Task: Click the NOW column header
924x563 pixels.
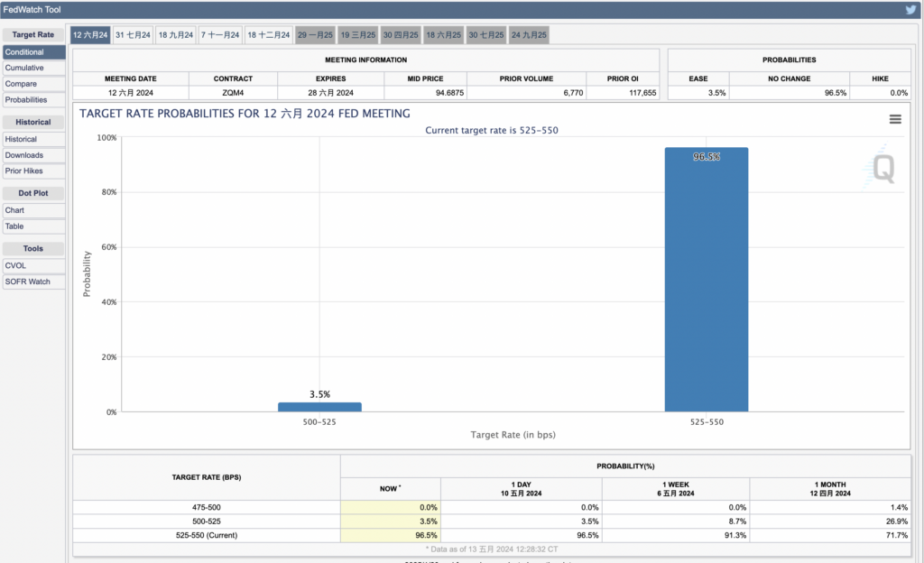Action: pos(390,489)
